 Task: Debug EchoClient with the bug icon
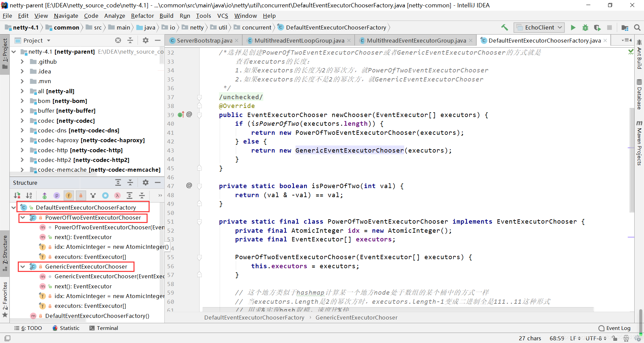(x=585, y=27)
